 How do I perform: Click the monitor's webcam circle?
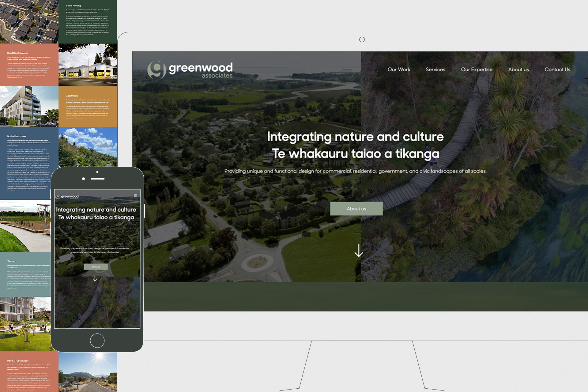[x=362, y=40]
